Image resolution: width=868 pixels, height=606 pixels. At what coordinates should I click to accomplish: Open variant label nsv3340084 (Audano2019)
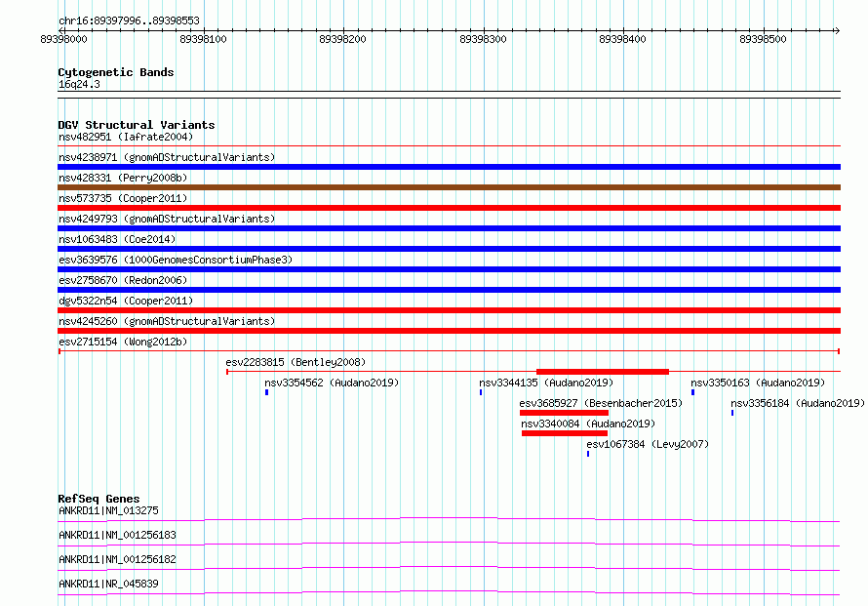[588, 424]
